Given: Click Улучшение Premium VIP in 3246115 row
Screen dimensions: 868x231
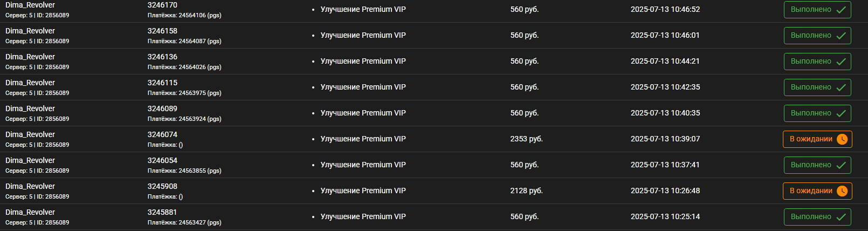Looking at the screenshot, I should click(x=363, y=87).
